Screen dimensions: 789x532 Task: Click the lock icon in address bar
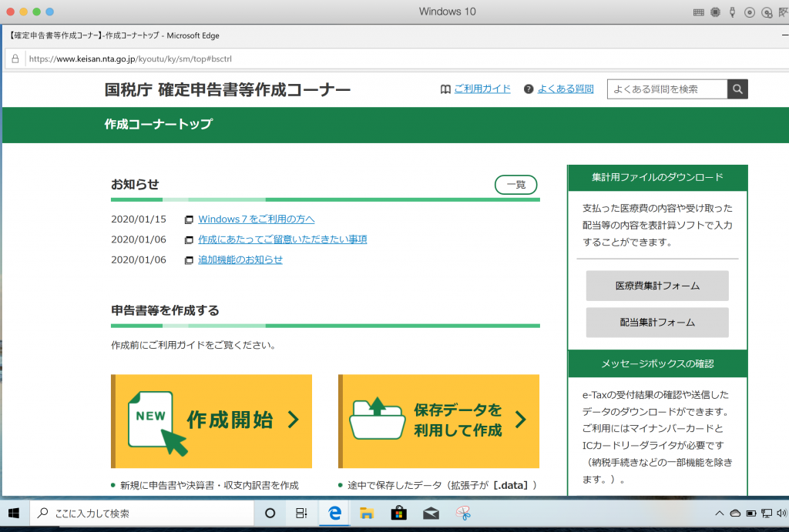[15, 59]
